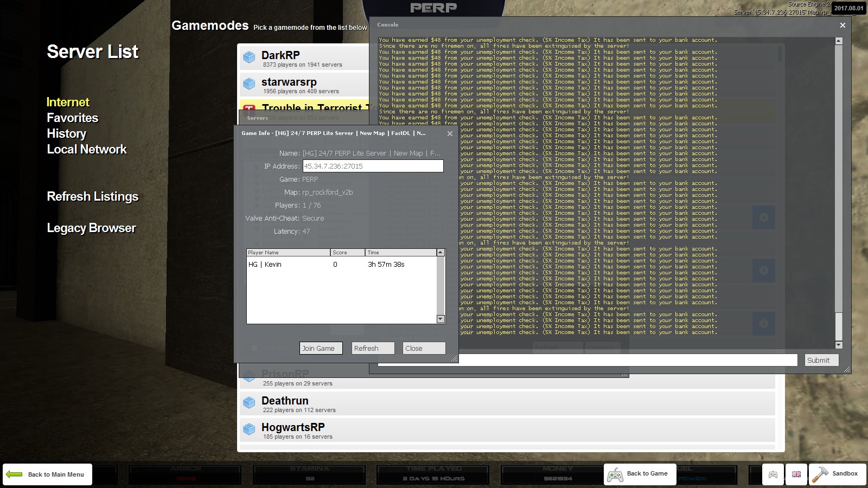Select the Internet server category

(68, 102)
